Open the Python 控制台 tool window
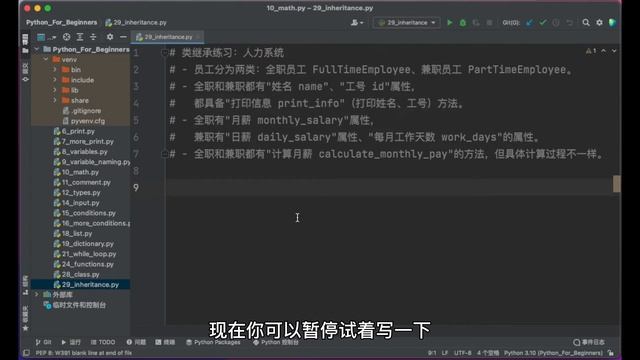This screenshot has width=640, height=360. coord(276,342)
